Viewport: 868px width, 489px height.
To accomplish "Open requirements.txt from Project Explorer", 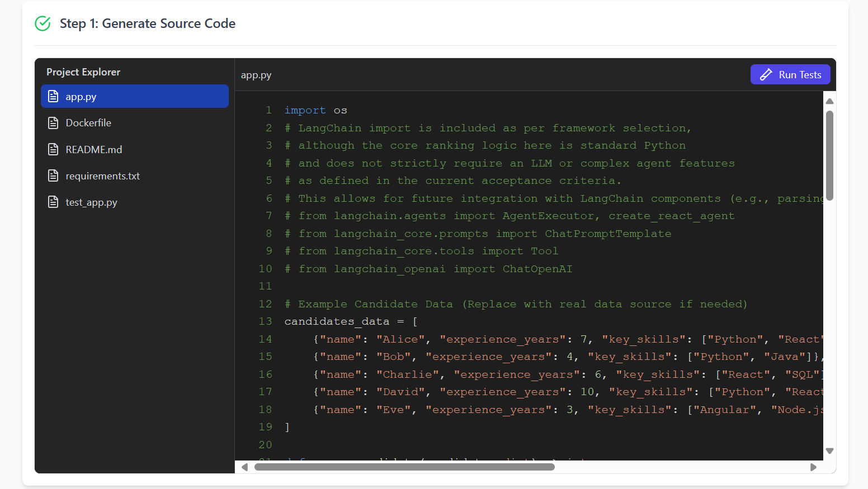I will tap(102, 176).
